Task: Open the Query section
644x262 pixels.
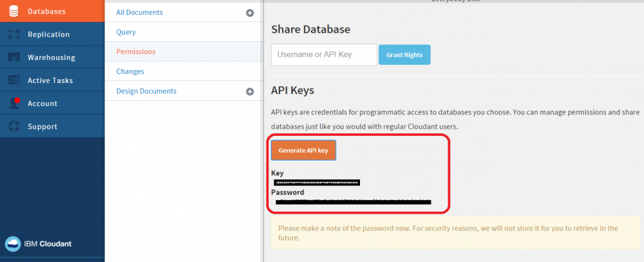Action: (126, 32)
